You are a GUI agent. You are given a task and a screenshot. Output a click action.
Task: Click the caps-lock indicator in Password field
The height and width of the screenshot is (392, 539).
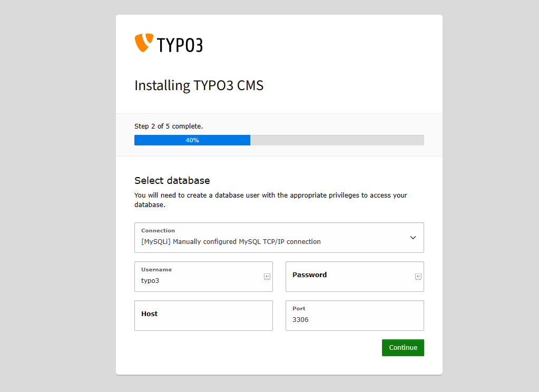(418, 276)
